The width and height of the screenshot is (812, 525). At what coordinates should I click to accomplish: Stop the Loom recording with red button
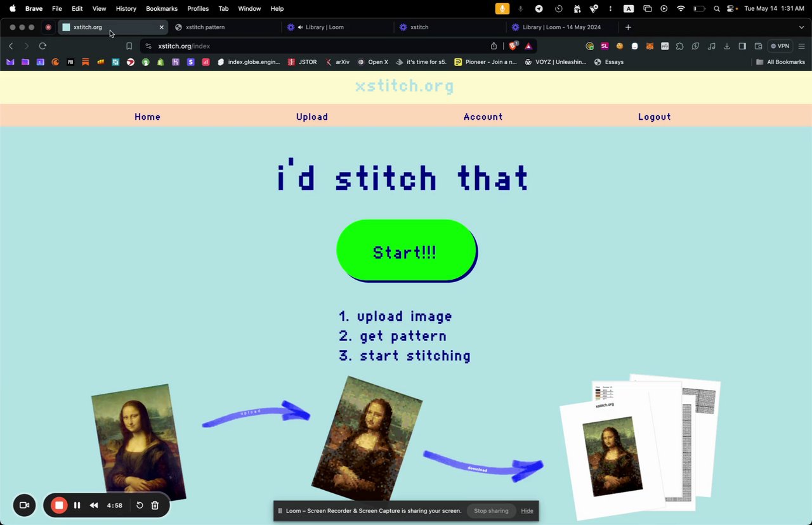(59, 505)
